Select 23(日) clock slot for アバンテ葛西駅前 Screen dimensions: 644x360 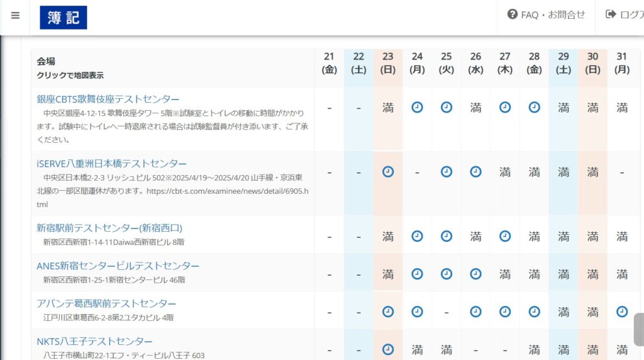[387, 312]
